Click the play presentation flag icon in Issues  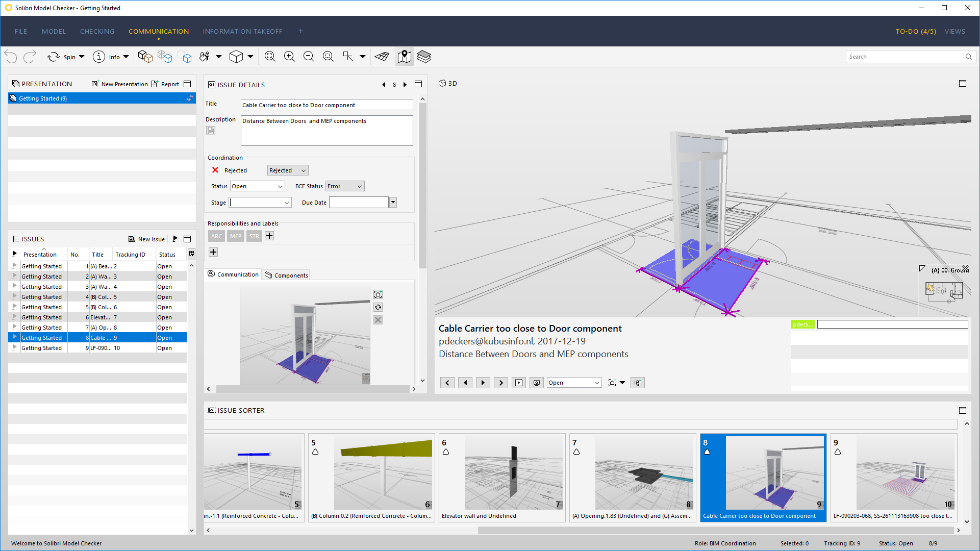175,239
